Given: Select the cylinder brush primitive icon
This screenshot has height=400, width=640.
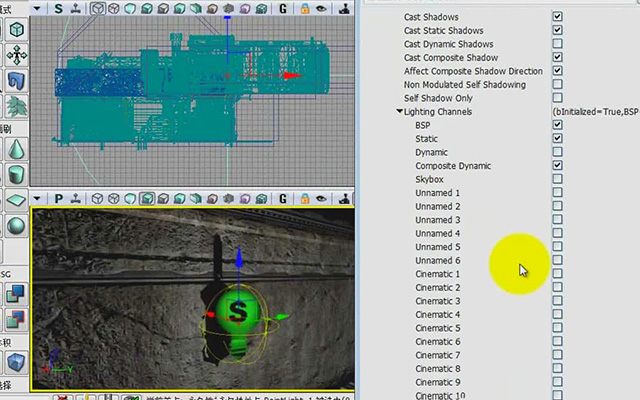Looking at the screenshot, I should (16, 175).
